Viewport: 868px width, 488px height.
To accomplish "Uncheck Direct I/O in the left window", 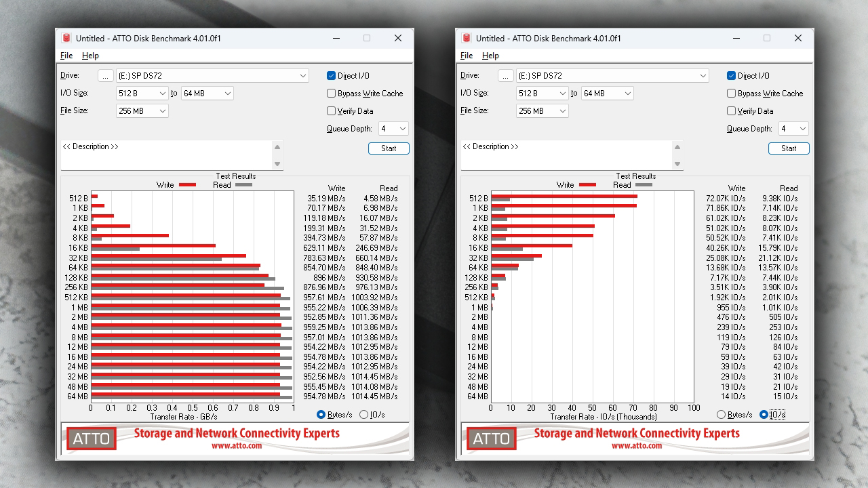I will (x=332, y=76).
